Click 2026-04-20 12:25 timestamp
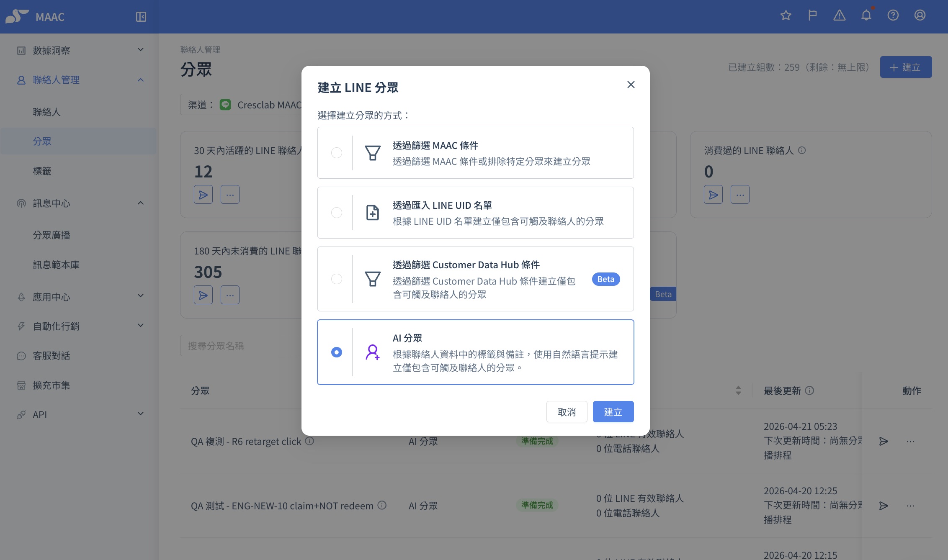The width and height of the screenshot is (948, 560). tap(800, 491)
